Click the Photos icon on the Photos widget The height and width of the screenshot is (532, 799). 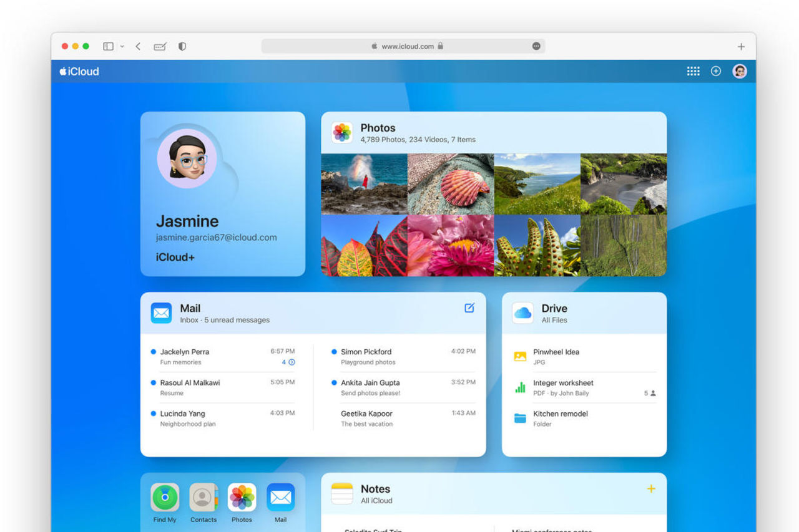(342, 132)
